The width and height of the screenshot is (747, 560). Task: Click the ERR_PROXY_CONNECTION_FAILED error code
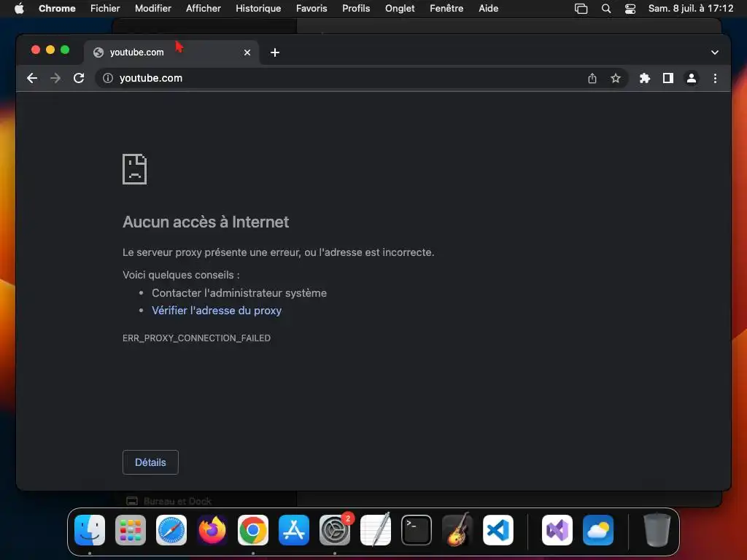tap(197, 338)
